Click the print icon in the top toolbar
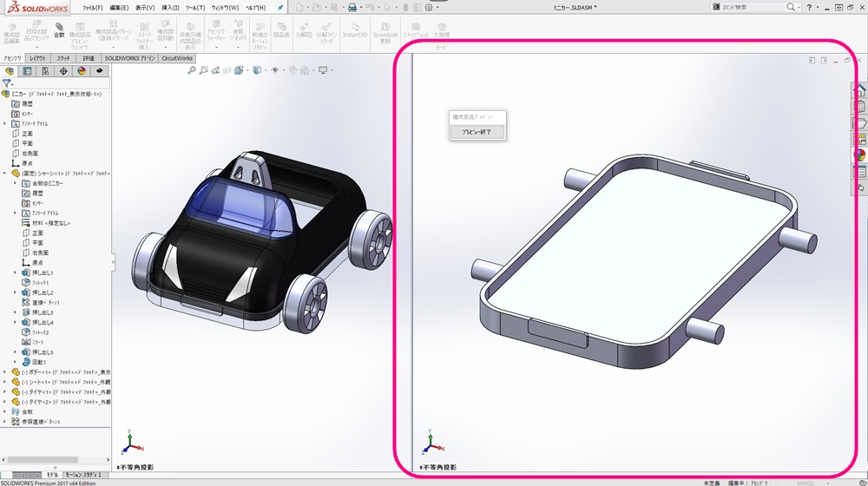 click(352, 7)
